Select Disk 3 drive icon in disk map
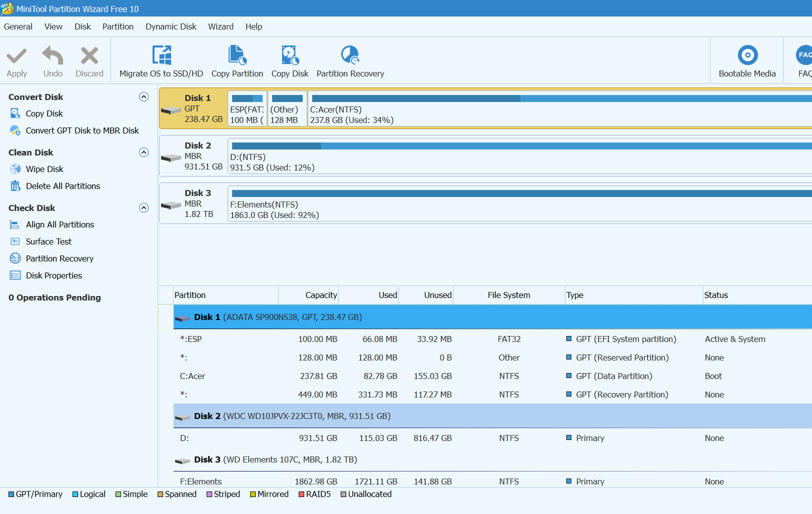Viewport: 812px width, 514px height. coord(171,205)
